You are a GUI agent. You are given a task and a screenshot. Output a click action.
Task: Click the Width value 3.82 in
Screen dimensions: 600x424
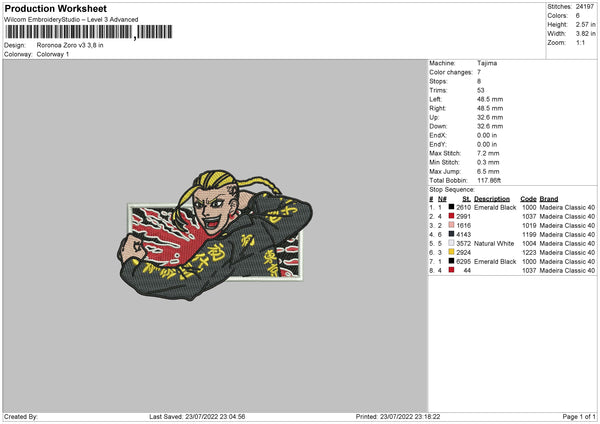[585, 34]
